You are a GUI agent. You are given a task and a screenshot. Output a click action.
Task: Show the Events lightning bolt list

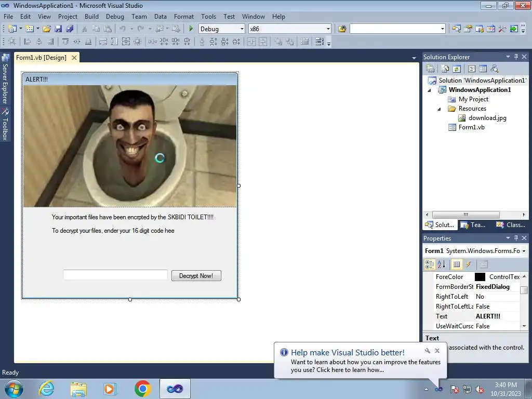click(469, 264)
